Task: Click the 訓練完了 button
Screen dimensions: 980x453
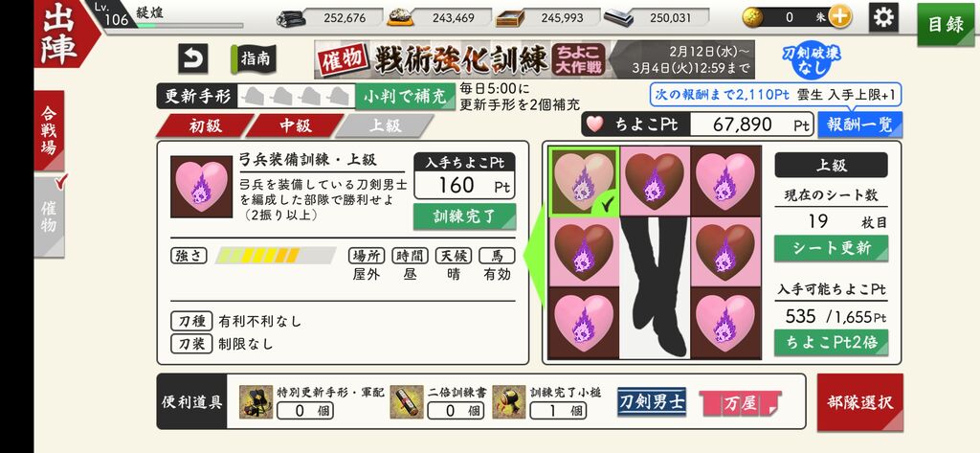Action: (464, 216)
